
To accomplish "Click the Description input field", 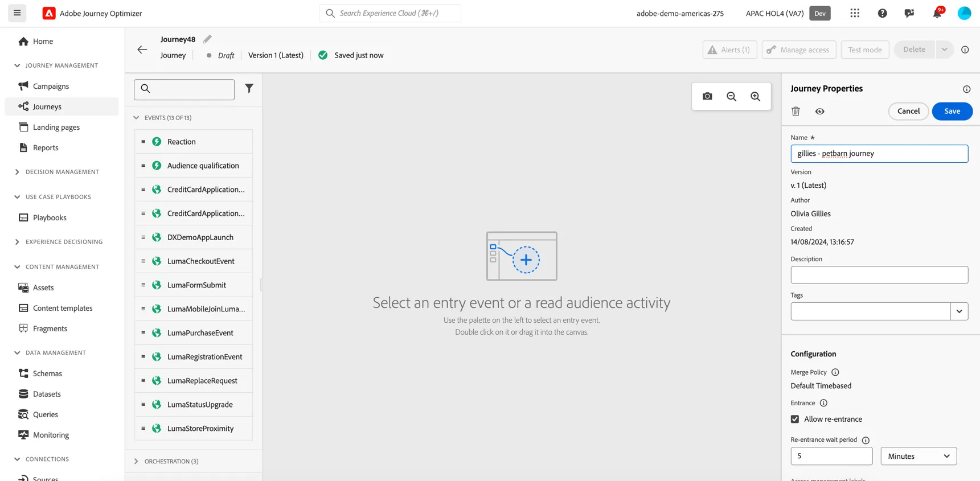I will tap(879, 275).
